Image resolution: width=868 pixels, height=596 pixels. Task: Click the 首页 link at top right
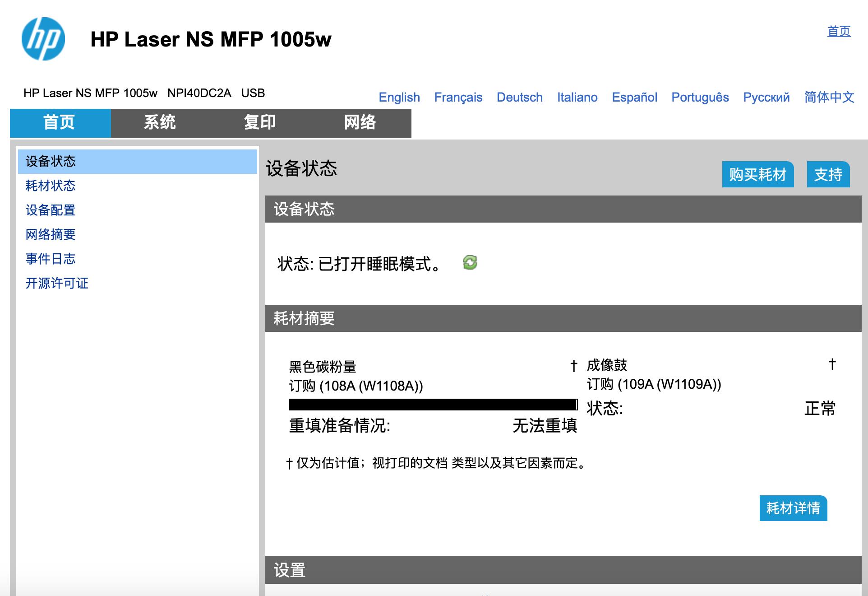pyautogui.click(x=839, y=31)
